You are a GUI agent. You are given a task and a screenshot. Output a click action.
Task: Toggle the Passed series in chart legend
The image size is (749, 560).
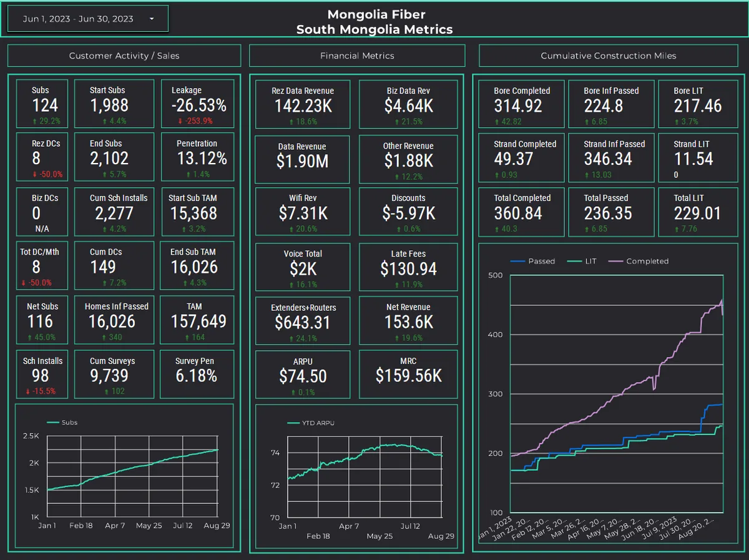(x=532, y=261)
